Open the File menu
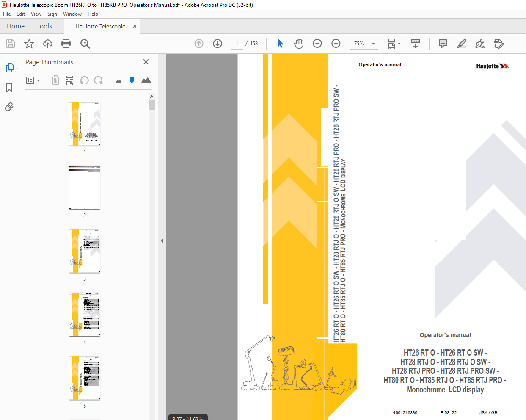Screen dimensions: 526x420 [7, 14]
